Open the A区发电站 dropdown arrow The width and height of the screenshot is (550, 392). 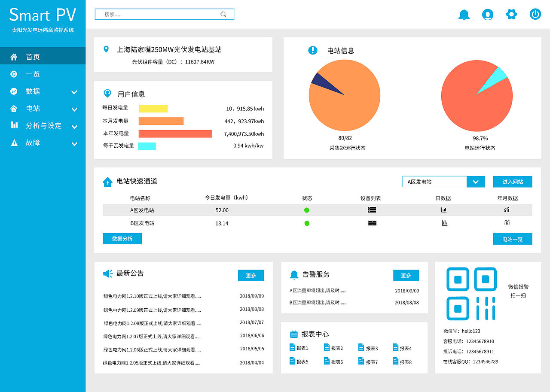(x=476, y=182)
